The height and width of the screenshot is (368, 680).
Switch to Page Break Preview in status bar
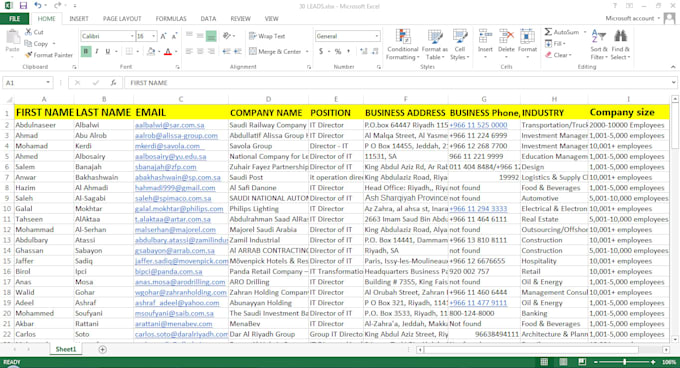582,362
